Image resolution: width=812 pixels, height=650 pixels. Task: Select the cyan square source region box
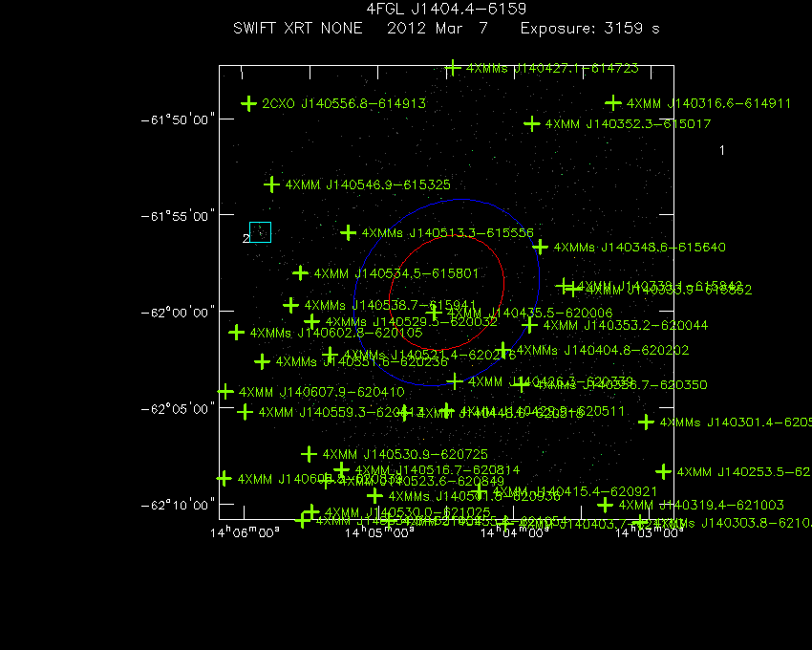tap(261, 232)
